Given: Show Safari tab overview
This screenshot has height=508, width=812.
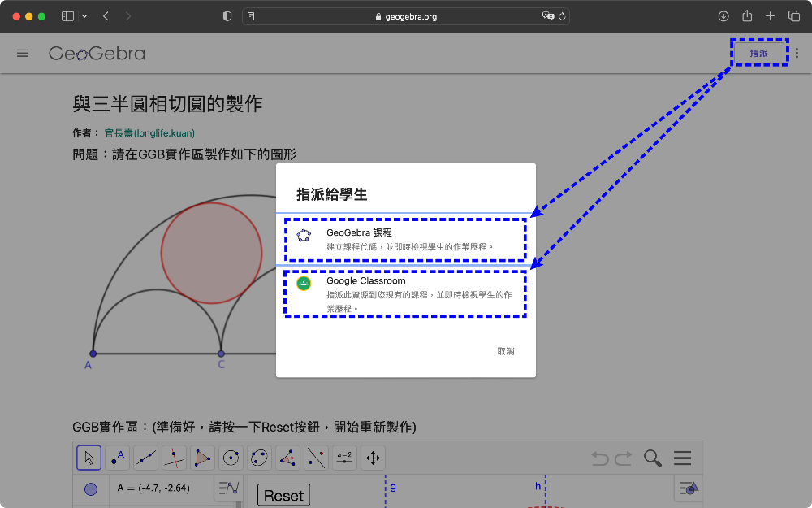Looking at the screenshot, I should 794,16.
